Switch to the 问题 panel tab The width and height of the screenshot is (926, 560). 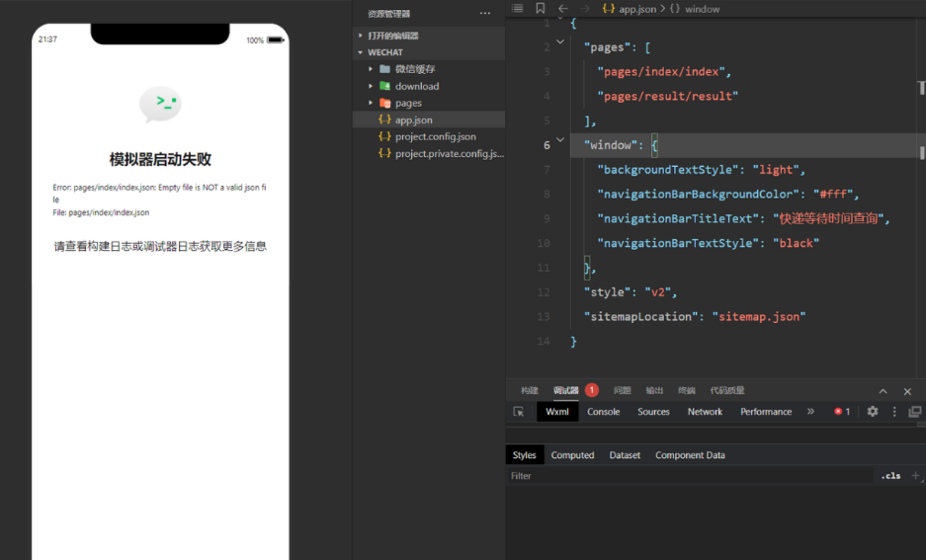[x=622, y=391]
